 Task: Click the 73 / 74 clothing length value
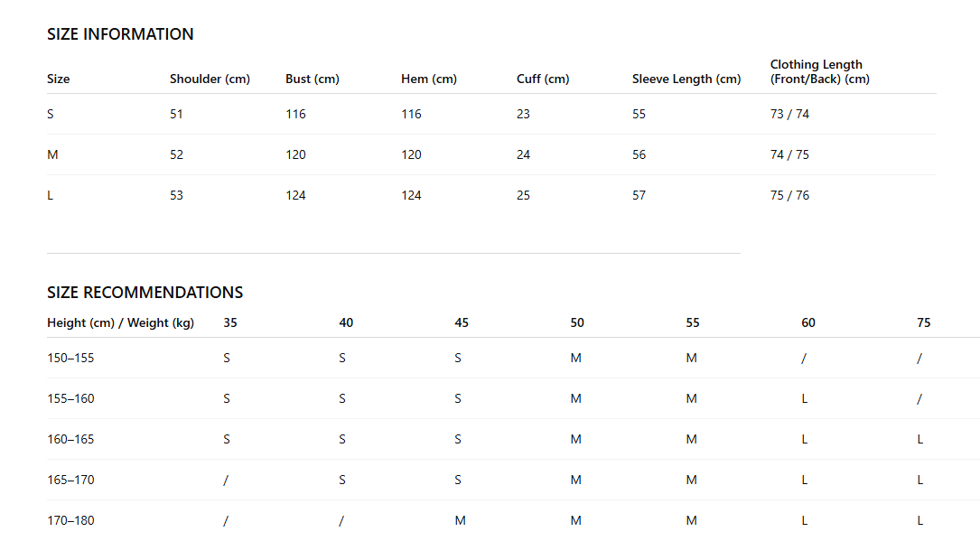(x=789, y=115)
